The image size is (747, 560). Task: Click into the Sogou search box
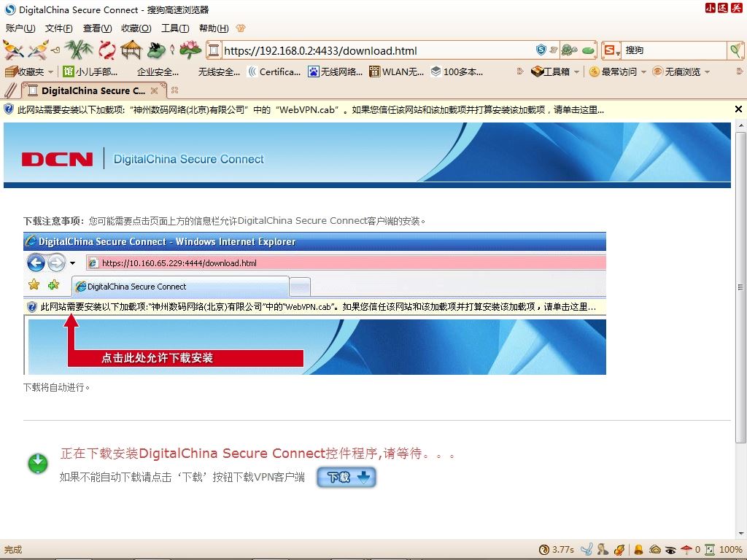[675, 50]
